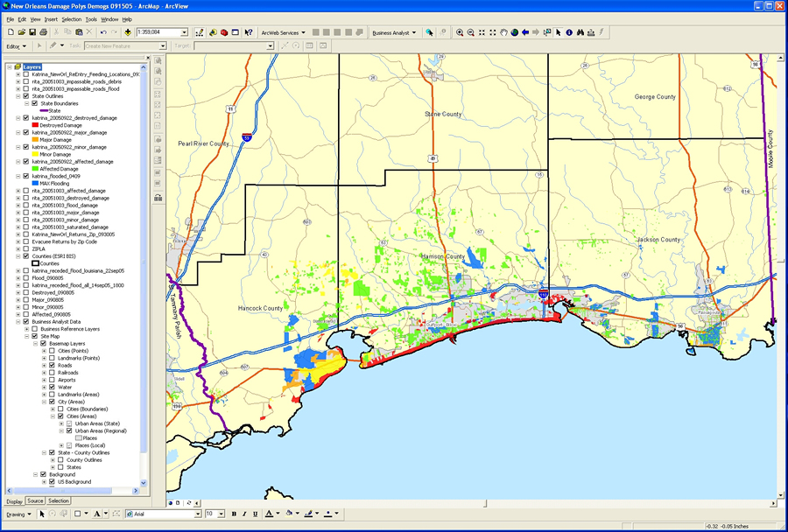
Task: Activate the Identify tool
Action: (x=569, y=32)
